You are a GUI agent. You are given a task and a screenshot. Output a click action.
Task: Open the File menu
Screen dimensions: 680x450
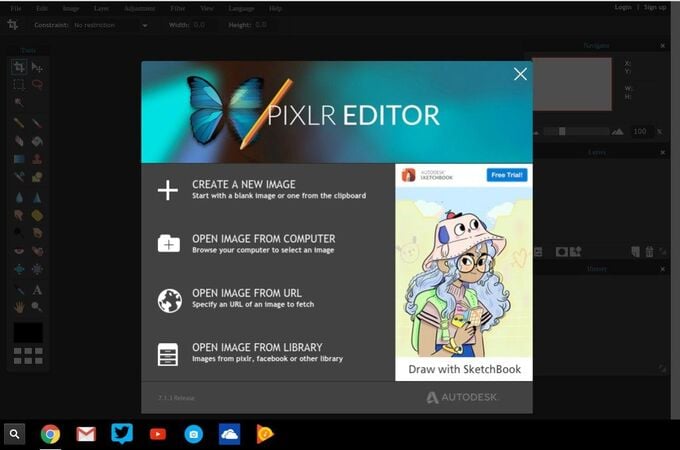pos(16,8)
